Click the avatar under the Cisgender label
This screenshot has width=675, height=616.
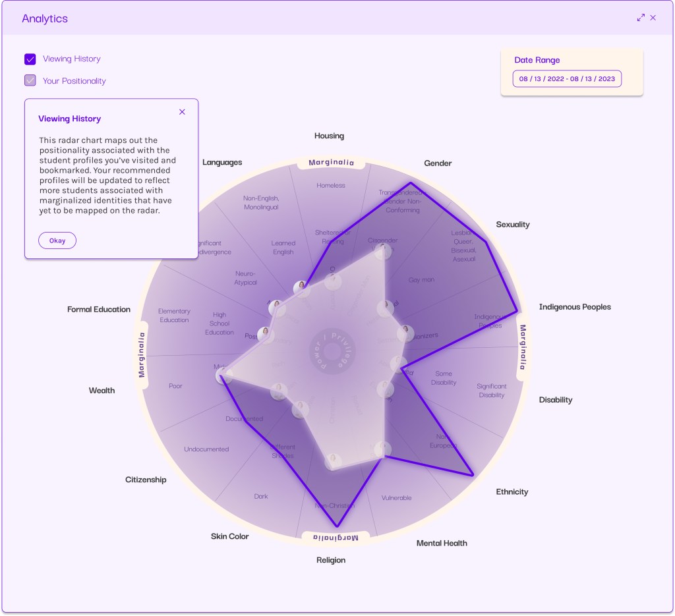coord(383,251)
